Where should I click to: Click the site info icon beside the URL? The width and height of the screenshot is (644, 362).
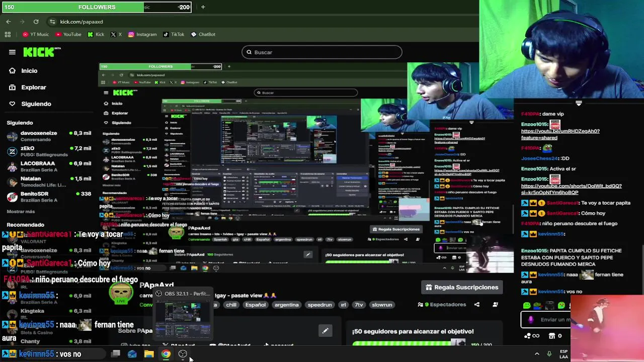point(52,22)
